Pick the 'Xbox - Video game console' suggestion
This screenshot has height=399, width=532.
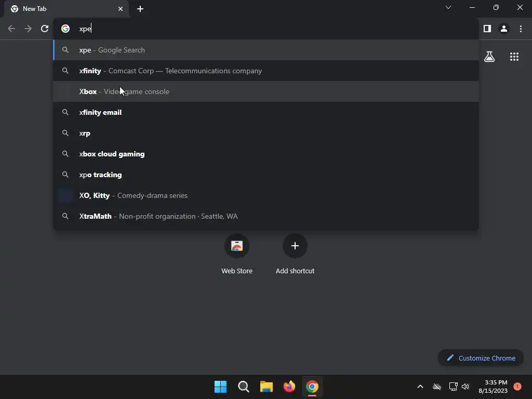[x=266, y=91]
